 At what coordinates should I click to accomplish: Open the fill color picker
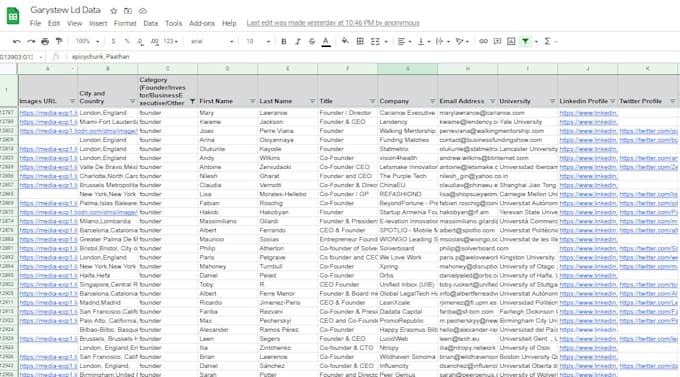pos(345,41)
